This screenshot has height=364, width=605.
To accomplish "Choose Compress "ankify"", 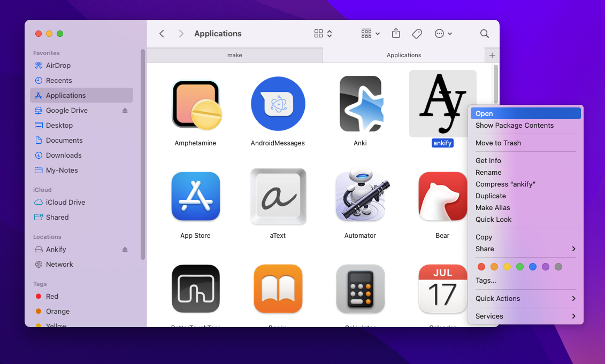I will point(525,184).
